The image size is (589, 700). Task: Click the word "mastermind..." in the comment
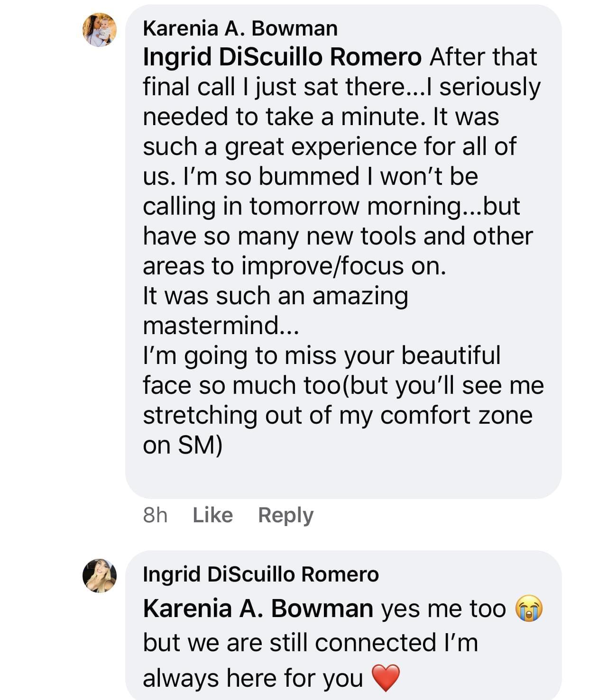(x=221, y=326)
